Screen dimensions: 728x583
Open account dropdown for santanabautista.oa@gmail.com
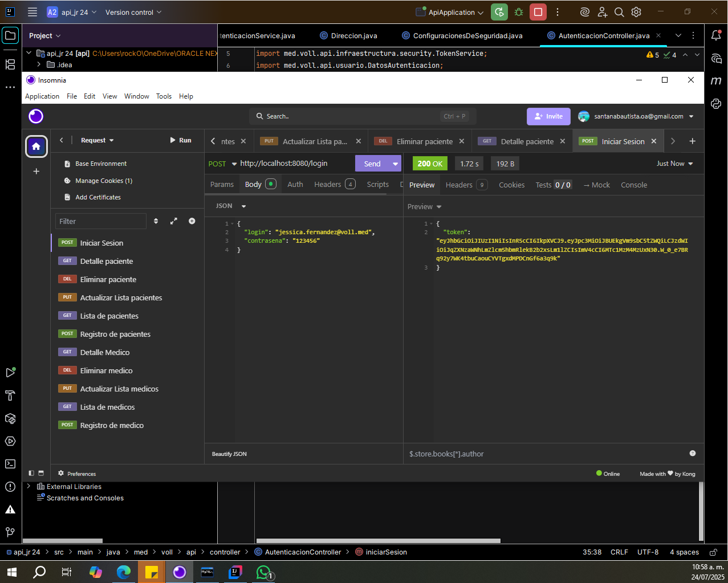point(636,116)
